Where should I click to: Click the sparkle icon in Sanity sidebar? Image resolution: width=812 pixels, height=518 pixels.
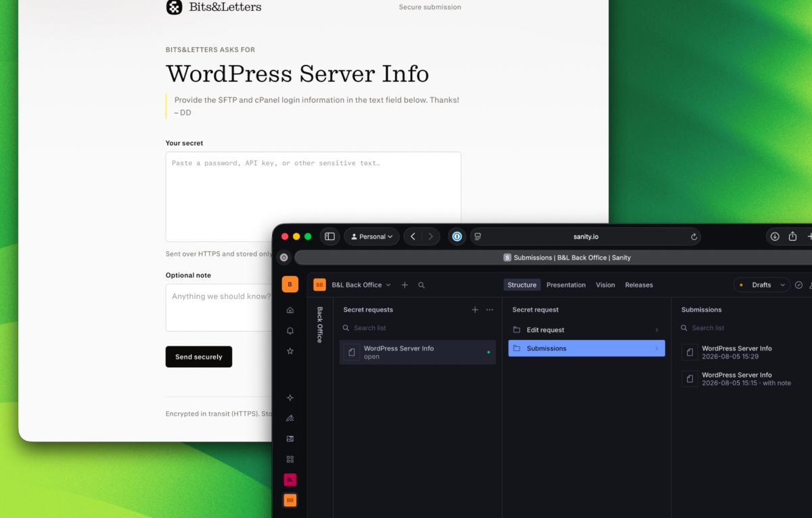pos(290,398)
